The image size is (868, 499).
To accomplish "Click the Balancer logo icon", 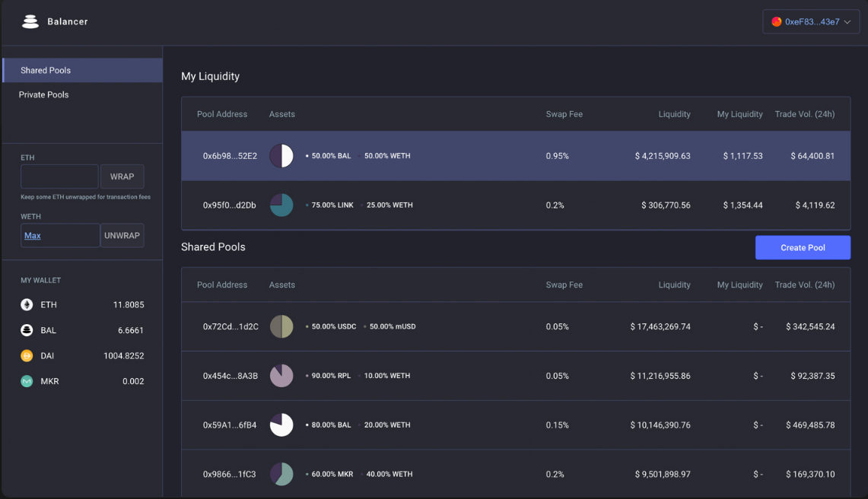I will coord(30,21).
